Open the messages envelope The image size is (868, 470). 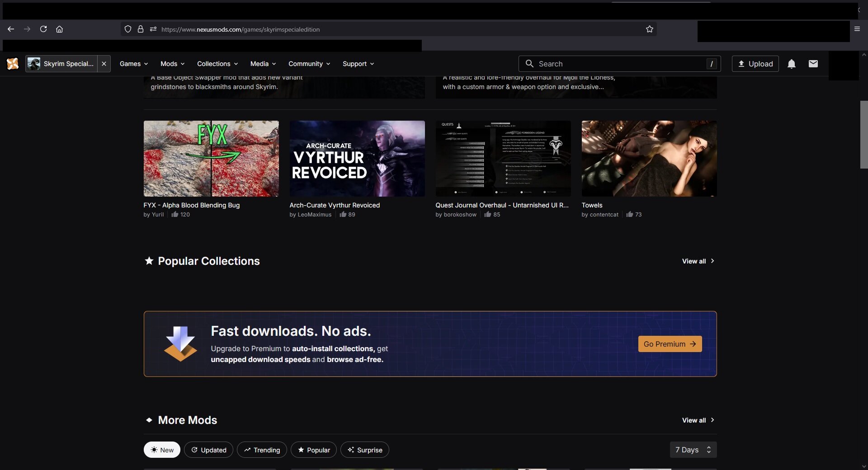tap(813, 64)
